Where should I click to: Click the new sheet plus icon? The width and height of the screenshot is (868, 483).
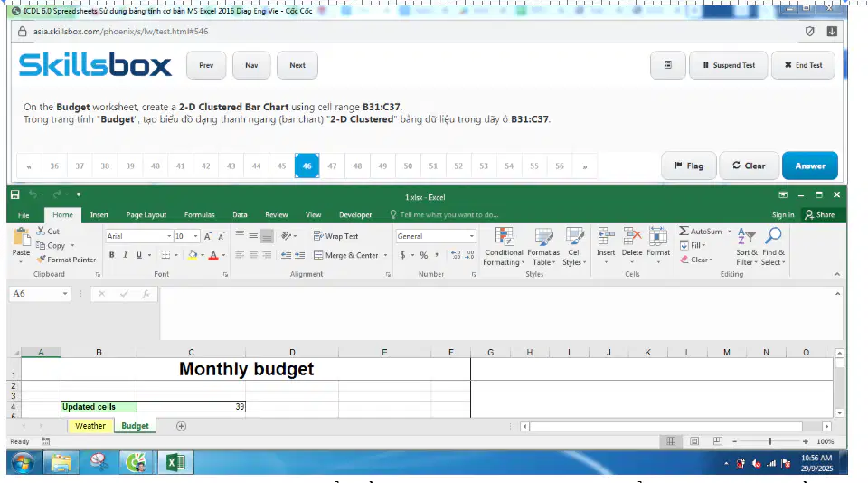[x=181, y=426]
